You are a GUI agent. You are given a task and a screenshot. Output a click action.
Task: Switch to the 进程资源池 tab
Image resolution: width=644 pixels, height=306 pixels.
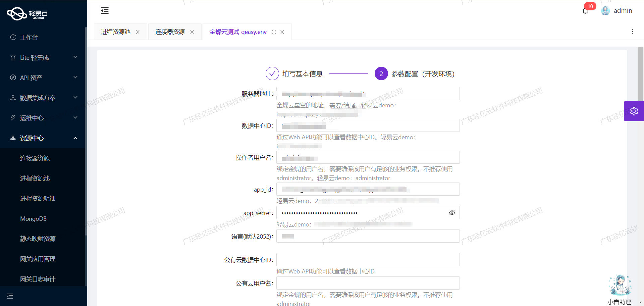[x=116, y=32]
